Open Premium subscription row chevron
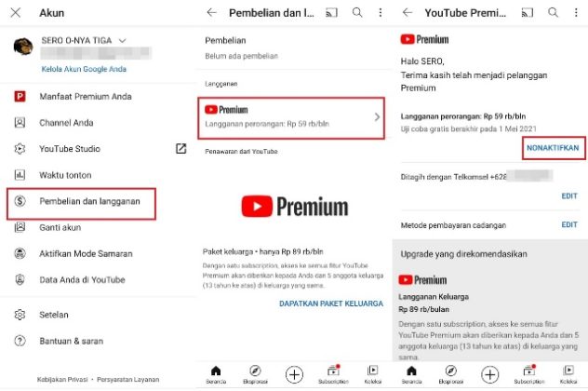 pyautogui.click(x=377, y=117)
